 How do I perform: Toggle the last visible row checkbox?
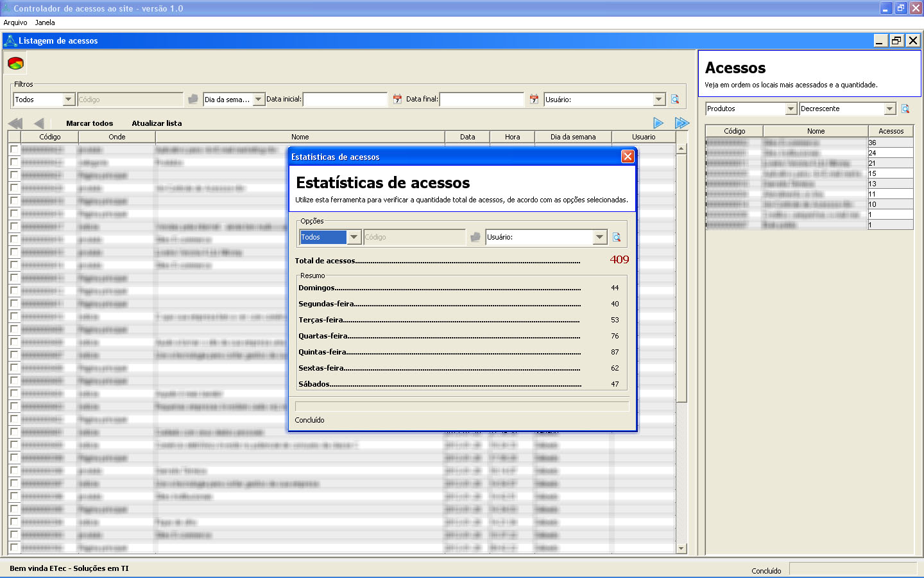pyautogui.click(x=14, y=547)
